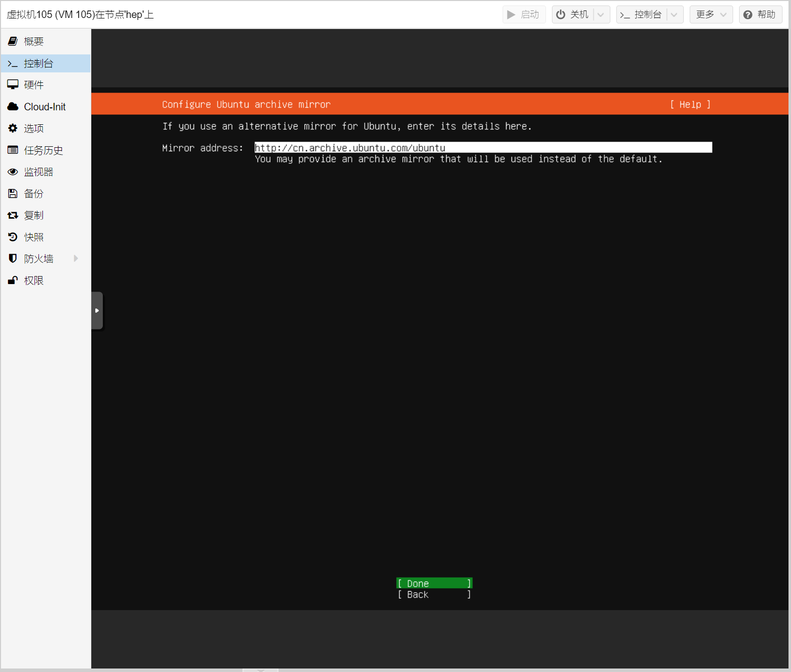
Task: Click the cloud icon for Cloud-Init
Action: [13, 107]
